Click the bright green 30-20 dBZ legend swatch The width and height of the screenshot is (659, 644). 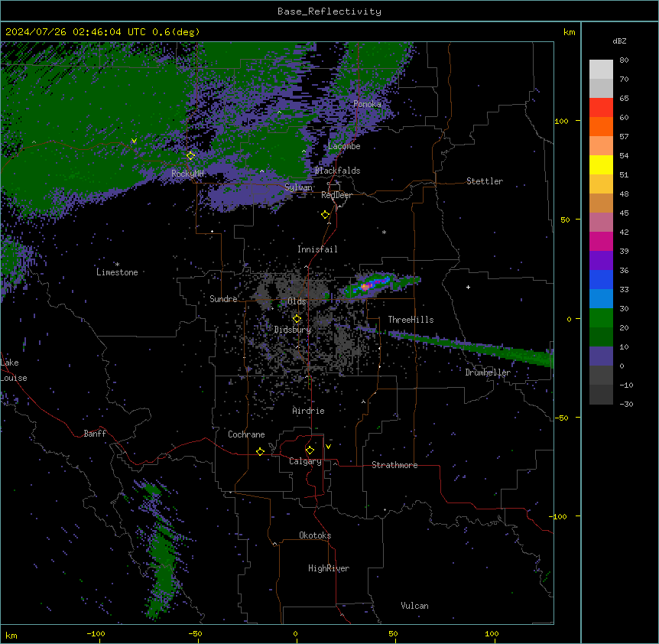point(601,318)
